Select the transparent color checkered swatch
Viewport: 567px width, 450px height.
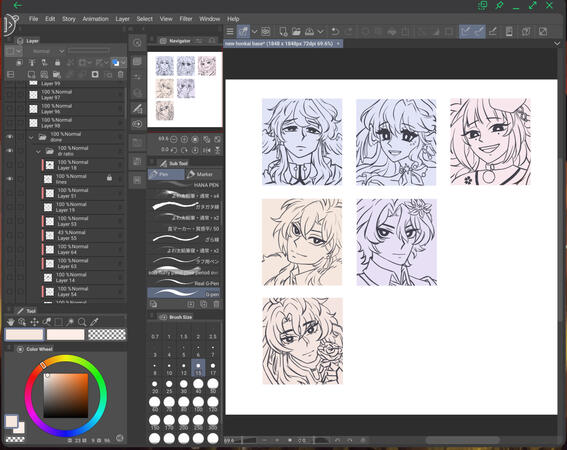coord(107,334)
